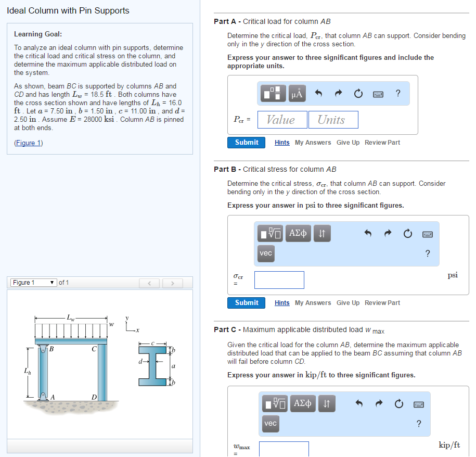View My Answers for Part B
Screen dimensions: 476x457
click(x=313, y=302)
